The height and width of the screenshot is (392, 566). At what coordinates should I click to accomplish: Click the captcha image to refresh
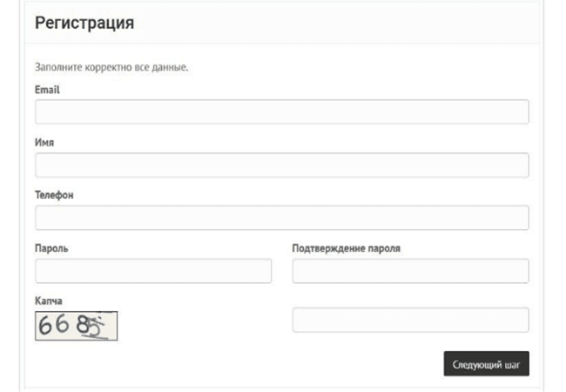(x=76, y=326)
